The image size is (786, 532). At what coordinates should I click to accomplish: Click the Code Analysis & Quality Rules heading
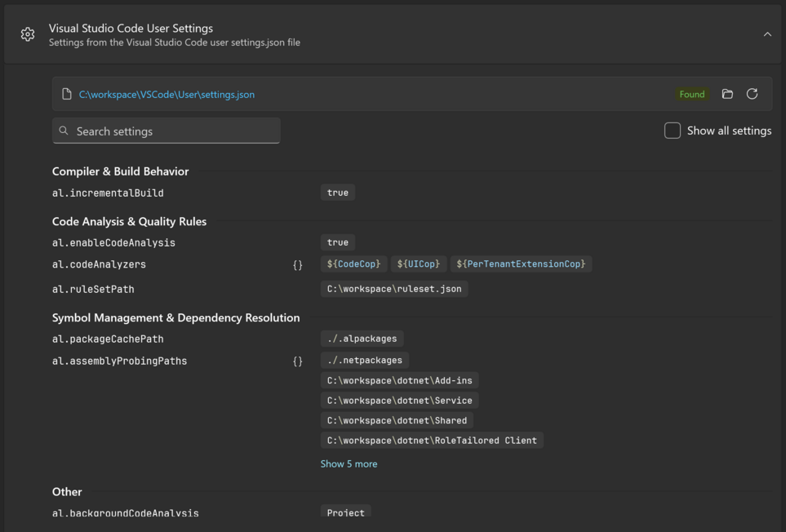point(129,221)
